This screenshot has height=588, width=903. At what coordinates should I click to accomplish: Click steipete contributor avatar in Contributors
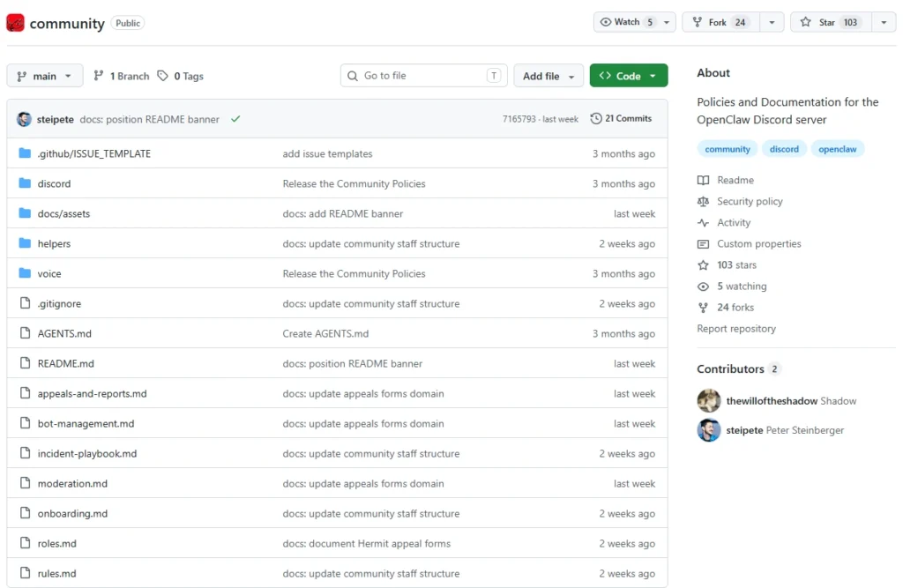coord(709,430)
